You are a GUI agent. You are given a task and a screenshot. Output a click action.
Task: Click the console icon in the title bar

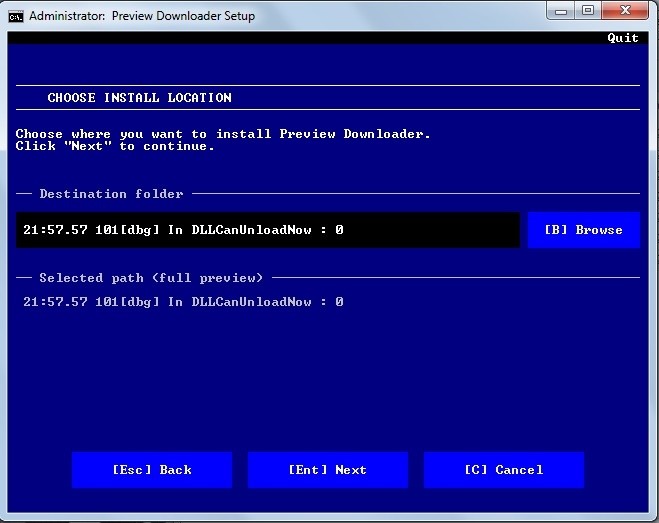16,17
